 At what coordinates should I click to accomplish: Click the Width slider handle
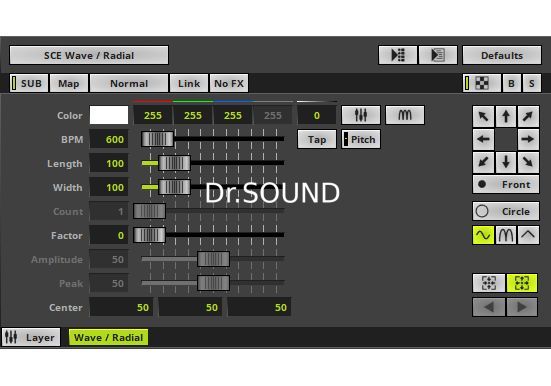pyautogui.click(x=174, y=187)
